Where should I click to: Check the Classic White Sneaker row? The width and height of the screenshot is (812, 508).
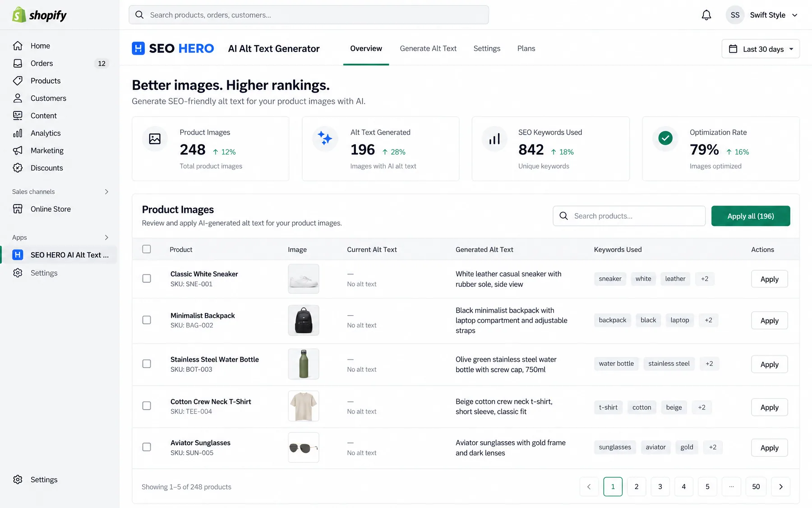pos(147,279)
